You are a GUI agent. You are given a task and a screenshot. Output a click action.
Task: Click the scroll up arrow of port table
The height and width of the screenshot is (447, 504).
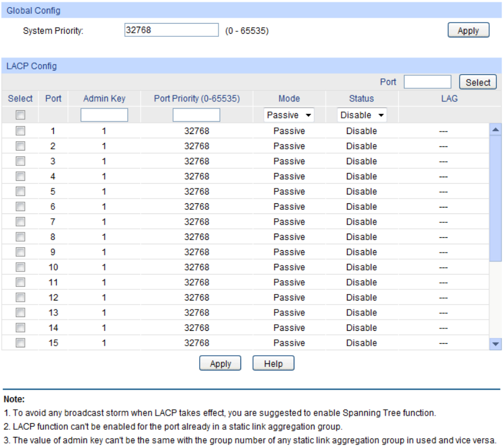(x=496, y=129)
